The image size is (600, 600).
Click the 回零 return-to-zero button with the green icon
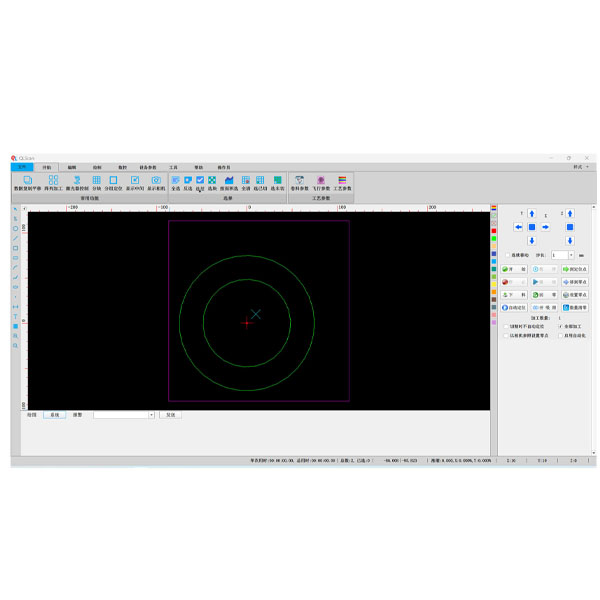544,295
